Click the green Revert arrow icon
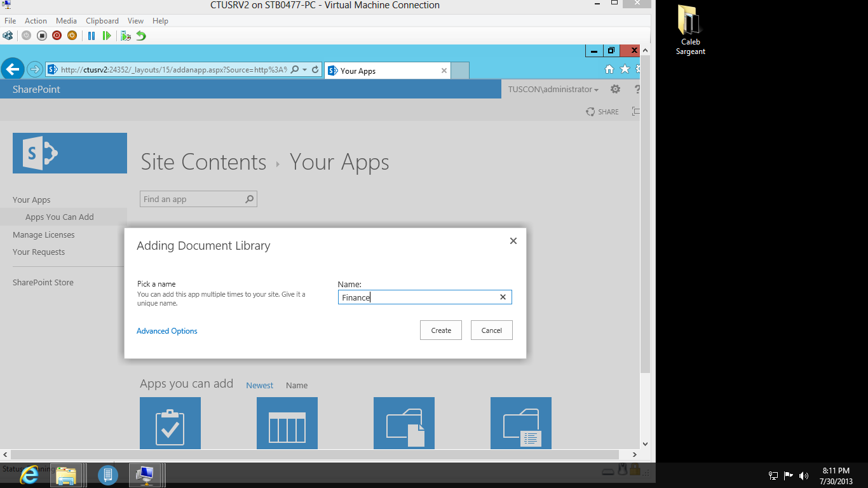This screenshot has height=488, width=868. click(x=141, y=36)
